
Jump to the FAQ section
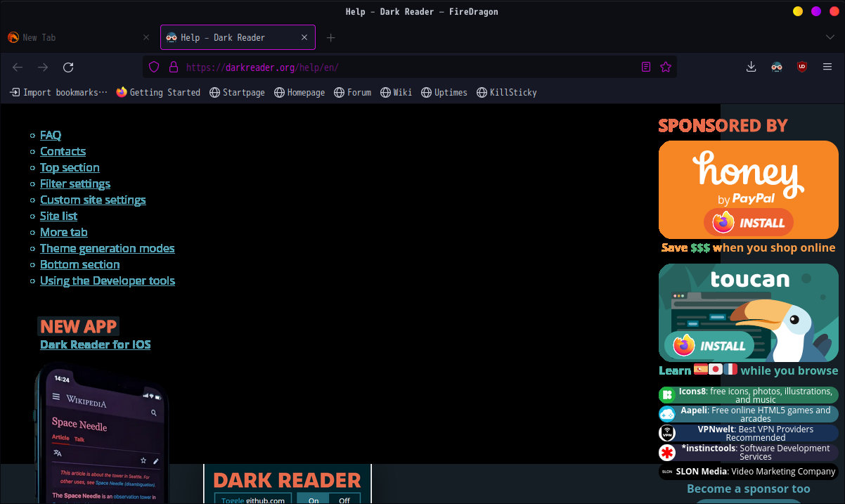tap(51, 135)
